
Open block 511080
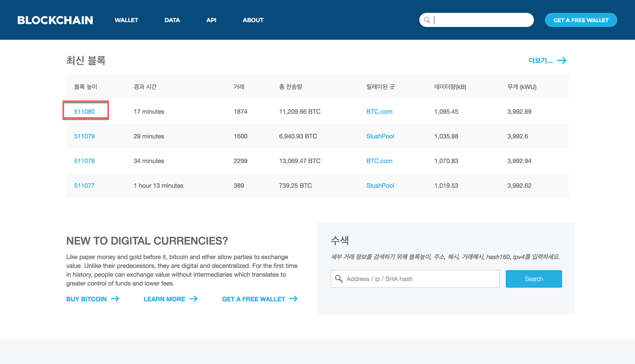(x=84, y=111)
